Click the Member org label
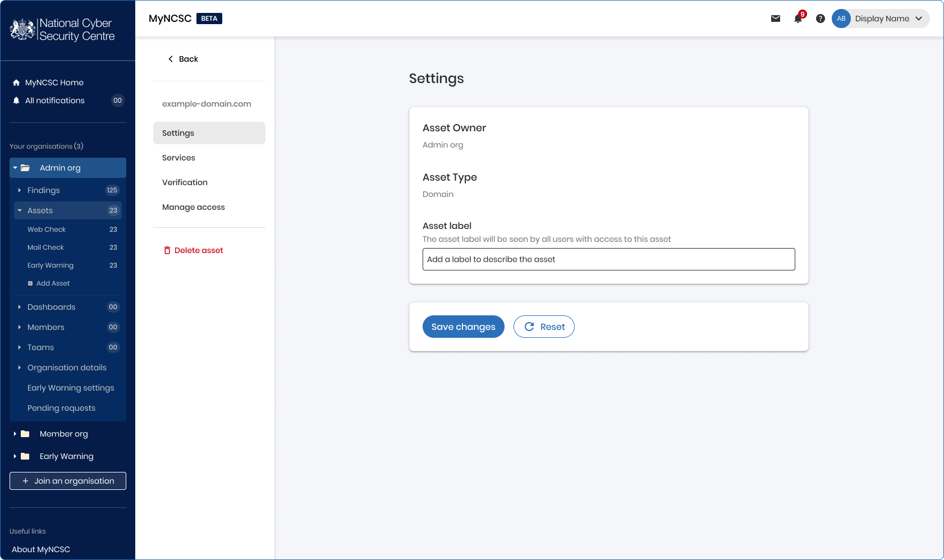Image resolution: width=944 pixels, height=560 pixels. pos(64,434)
